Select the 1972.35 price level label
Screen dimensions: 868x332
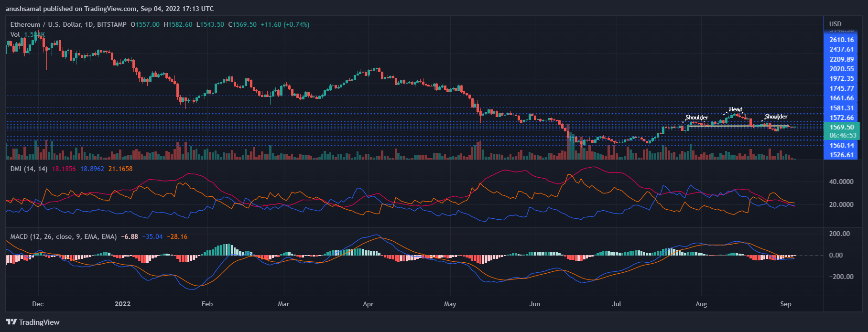[x=842, y=78]
